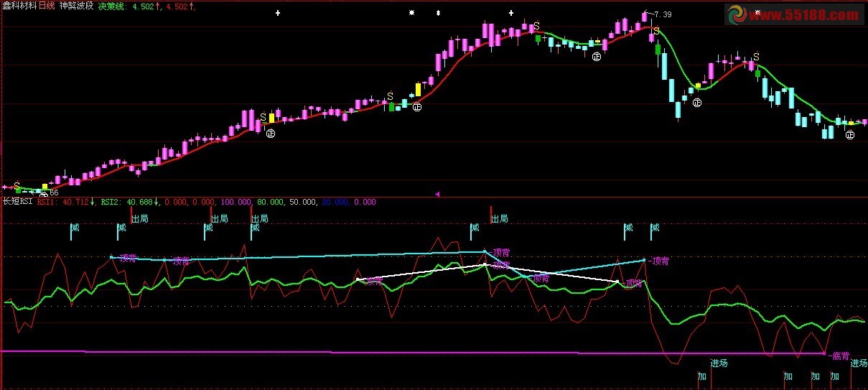Screen dimensions: 868x390
Task: Click the stock name 鑫科材料
Action: (x=19, y=6)
